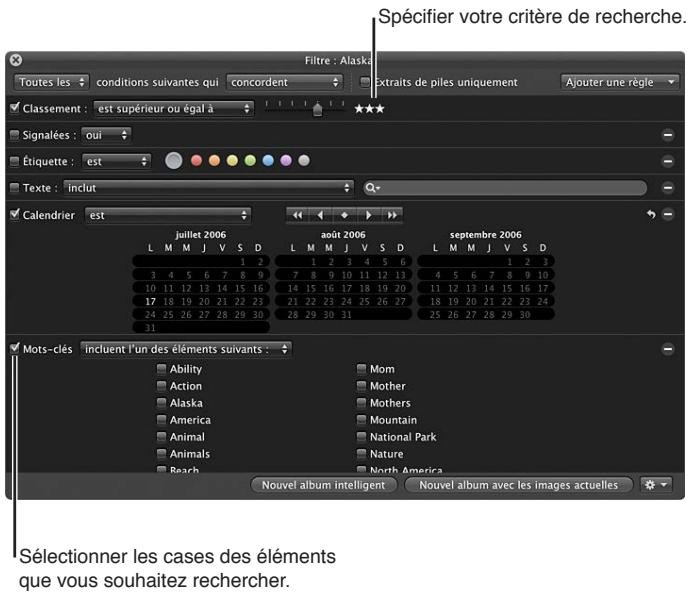The image size is (689, 592).
Task: Jump forward with the double-right calendar arrow
Action: coord(392,215)
